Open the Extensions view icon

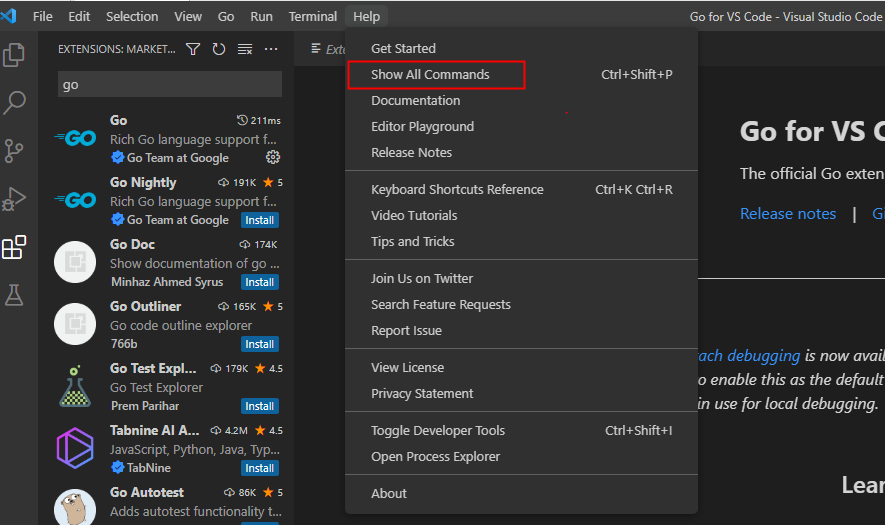click(14, 247)
